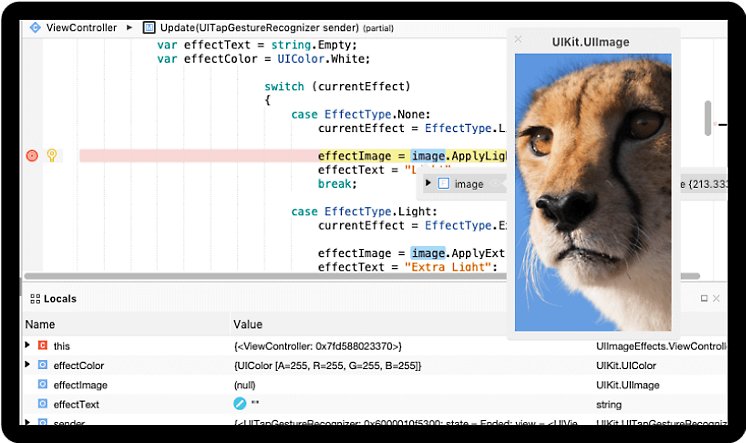Select Update(UITapGestureRecognizer sender) breadcrumb item
The image size is (746, 443).
pos(250,27)
